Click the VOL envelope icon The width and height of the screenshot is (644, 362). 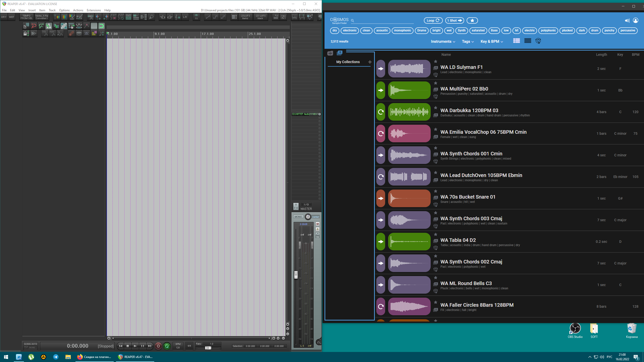tap(45, 33)
